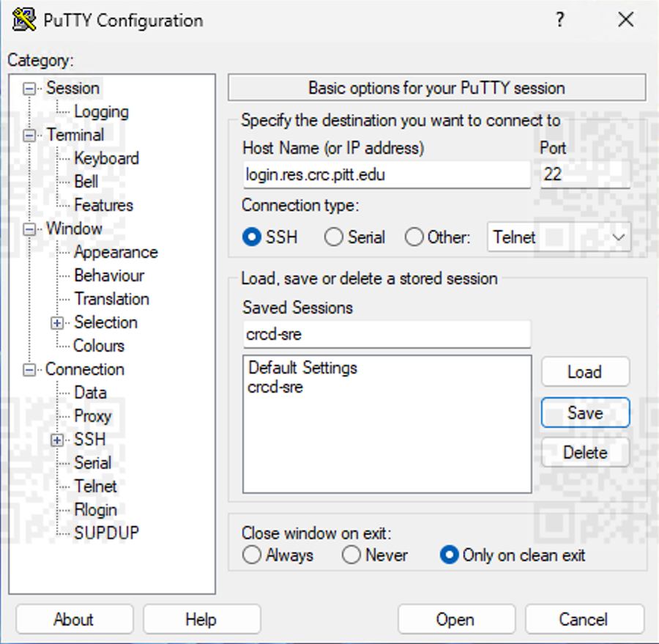659x644 pixels.
Task: Select crcd-sre in saved sessions list
Action: 275,388
